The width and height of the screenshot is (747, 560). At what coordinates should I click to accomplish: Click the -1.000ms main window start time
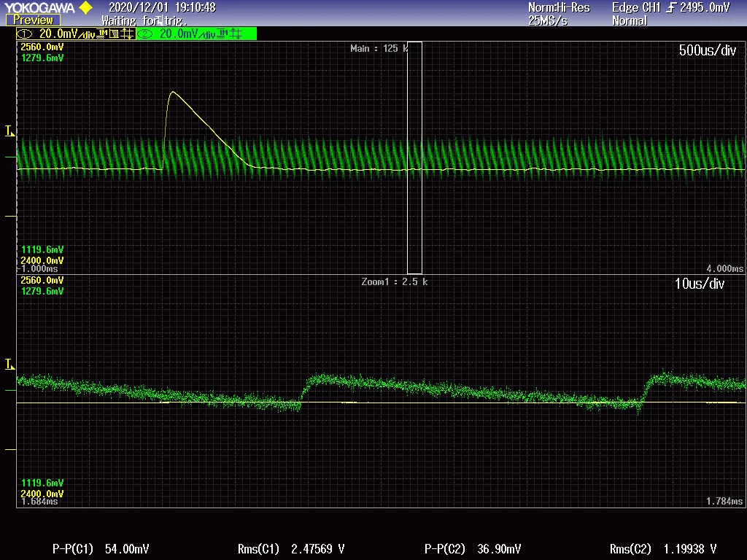coord(38,268)
